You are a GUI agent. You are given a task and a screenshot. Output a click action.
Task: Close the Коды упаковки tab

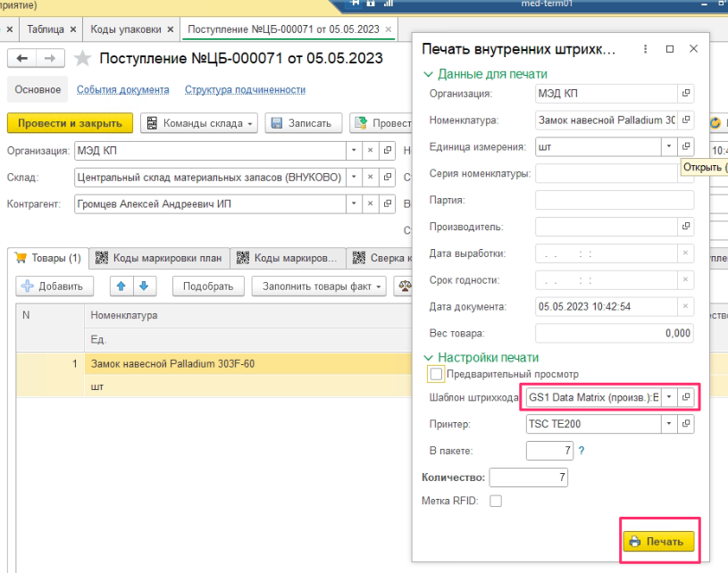click(171, 29)
